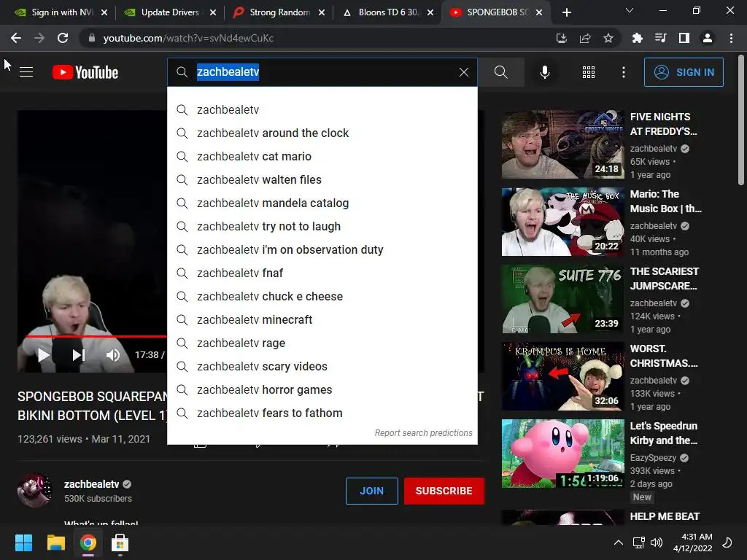Skip to next video in player
The image size is (747, 560).
78,355
